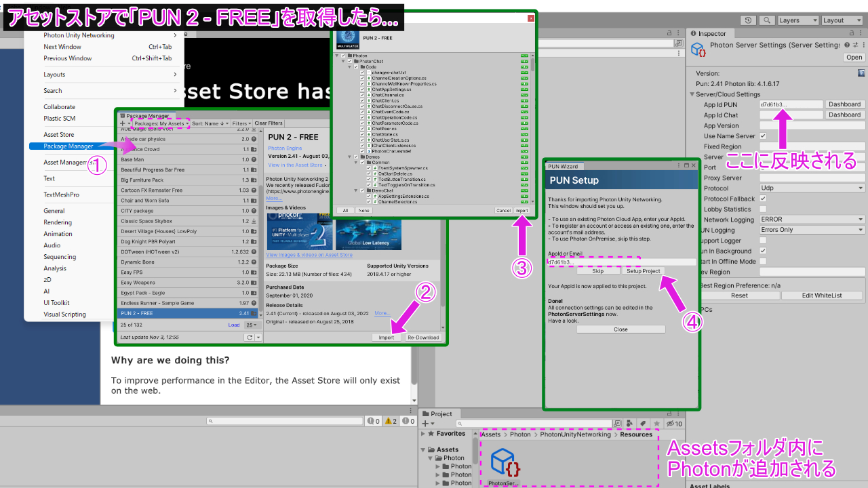
Task: Click the refresh icon in Package Manager footer
Action: coord(250,337)
